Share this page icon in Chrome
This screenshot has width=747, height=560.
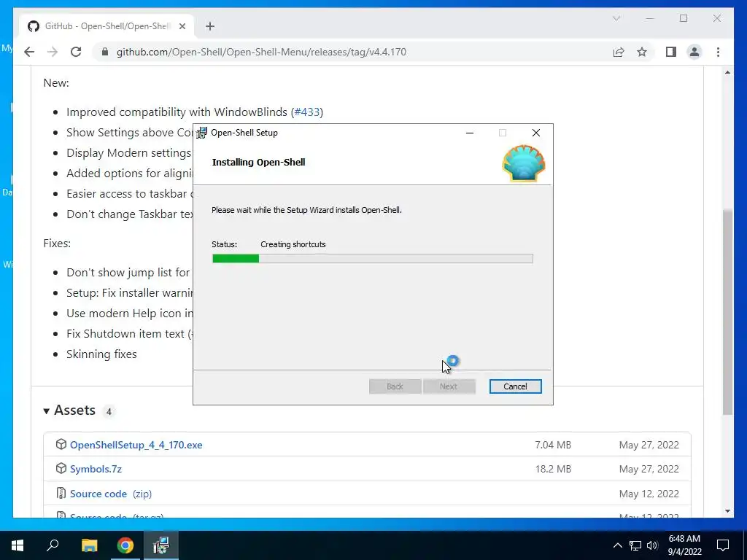[x=619, y=52]
